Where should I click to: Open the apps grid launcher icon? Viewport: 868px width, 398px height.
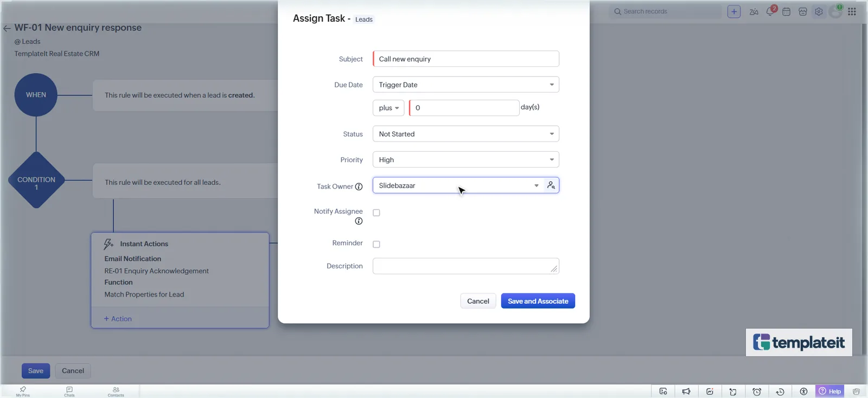(852, 11)
